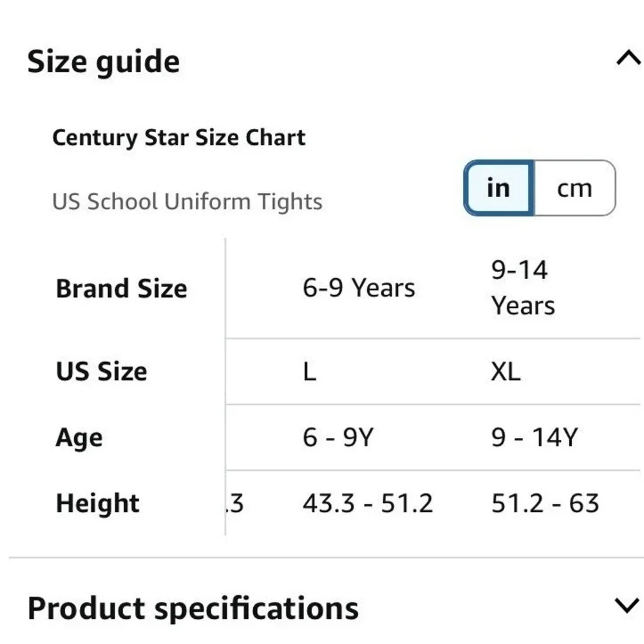
Task: Click the Height row header
Action: point(98,504)
